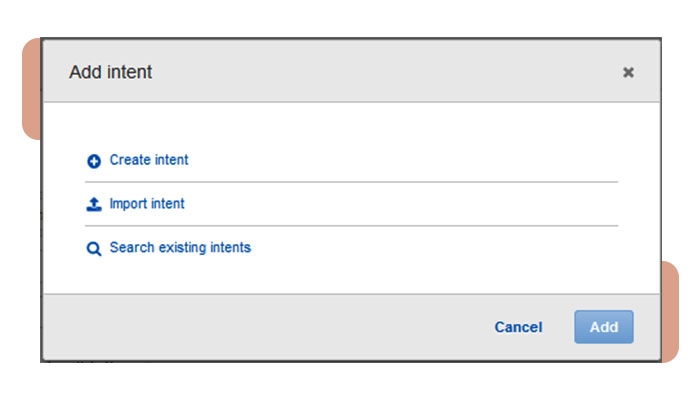The image size is (700, 400).
Task: Click the peach shape behind dialog's top-left corner
Action: (30, 90)
